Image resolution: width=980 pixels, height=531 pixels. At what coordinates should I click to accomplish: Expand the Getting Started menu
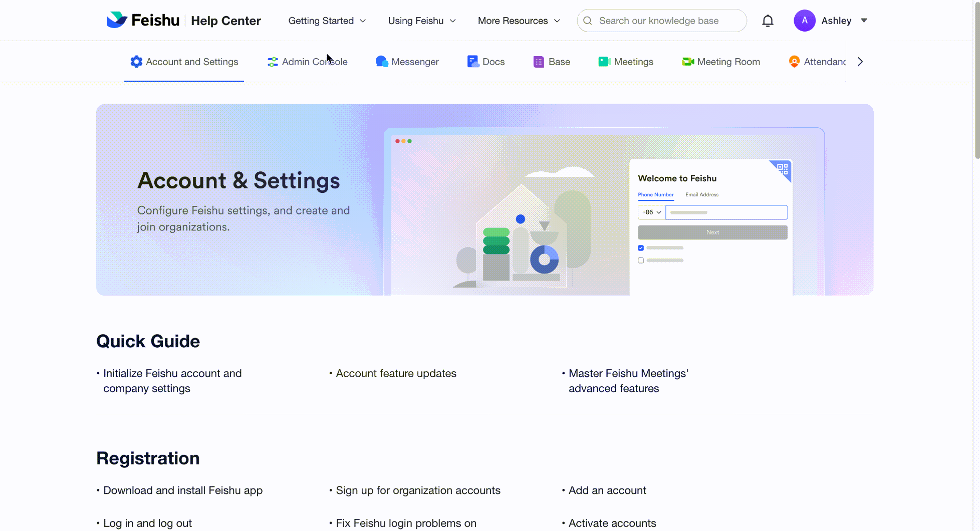click(x=327, y=21)
